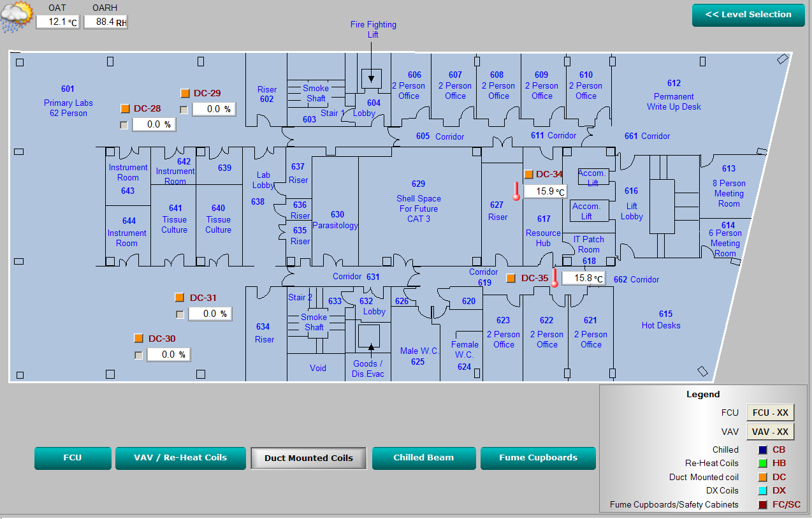The image size is (812, 519).
Task: Go back to Level Selection
Action: point(748,15)
